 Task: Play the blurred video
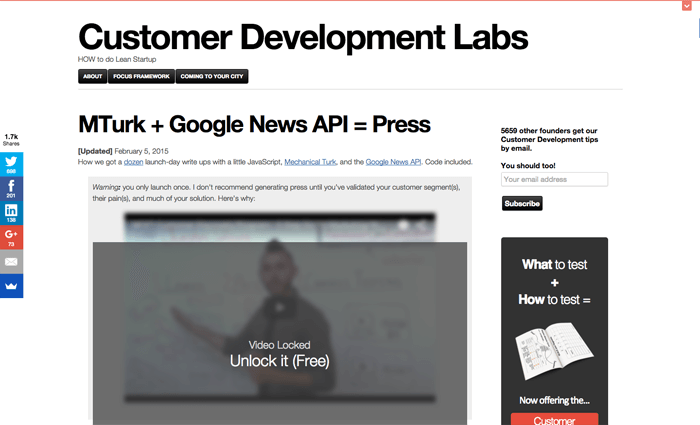pyautogui.click(x=280, y=307)
